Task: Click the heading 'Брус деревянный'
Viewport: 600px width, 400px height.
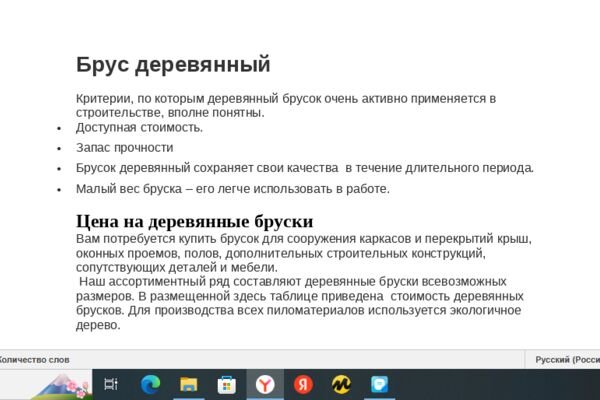Action: [173, 65]
